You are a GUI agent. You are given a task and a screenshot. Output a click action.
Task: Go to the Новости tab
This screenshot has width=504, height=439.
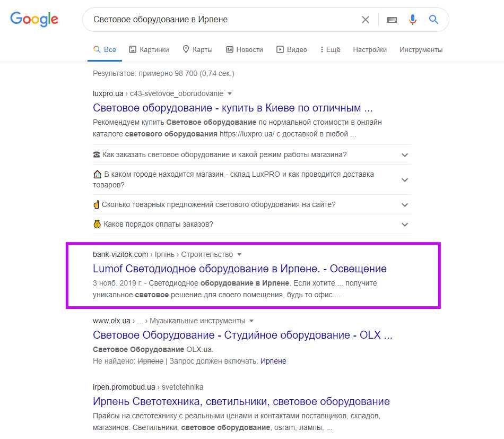(x=245, y=49)
